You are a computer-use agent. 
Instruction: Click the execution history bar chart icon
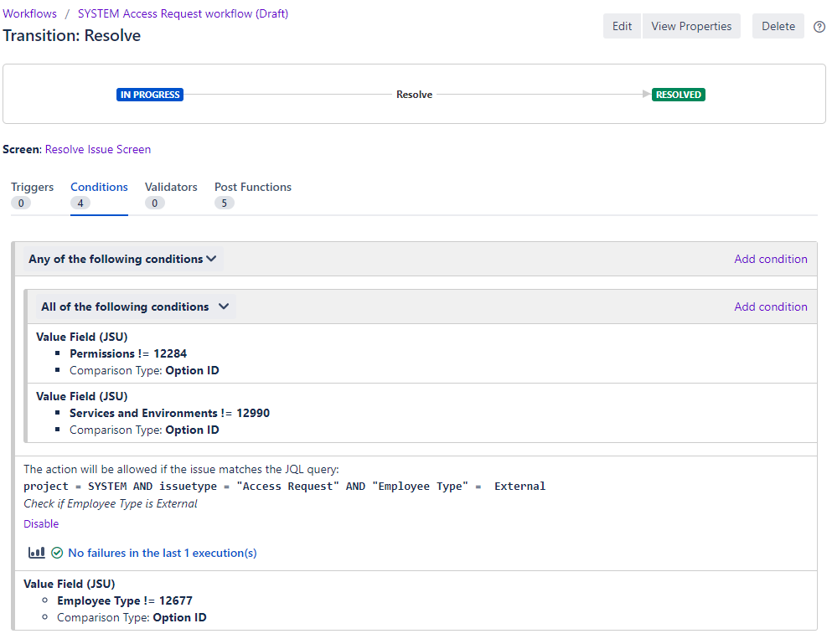[x=37, y=553]
